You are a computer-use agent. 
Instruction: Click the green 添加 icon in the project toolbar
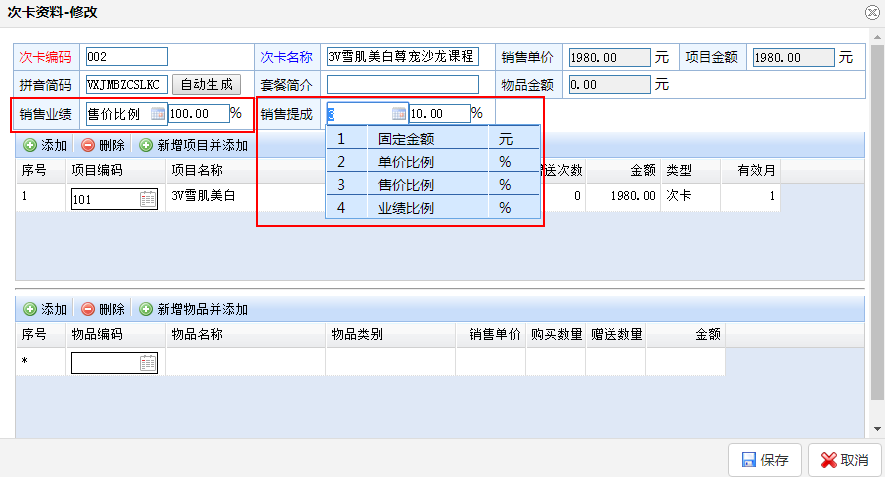pos(30,146)
